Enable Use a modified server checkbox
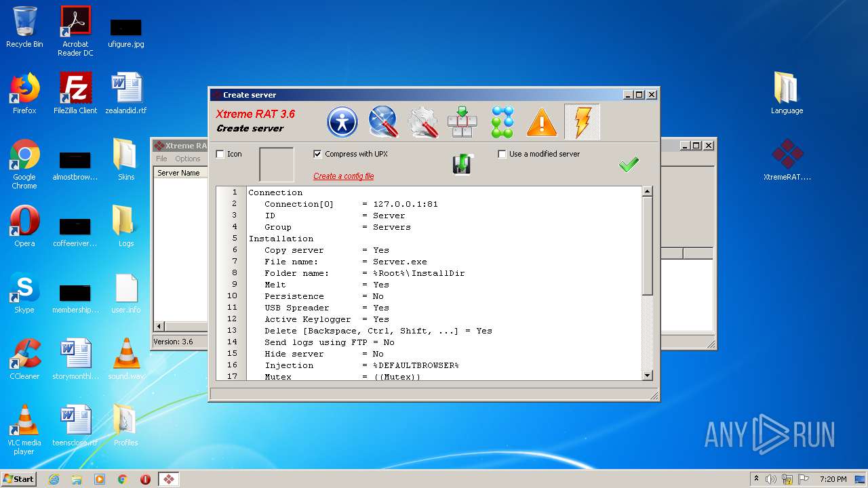The image size is (868, 488). (x=502, y=154)
